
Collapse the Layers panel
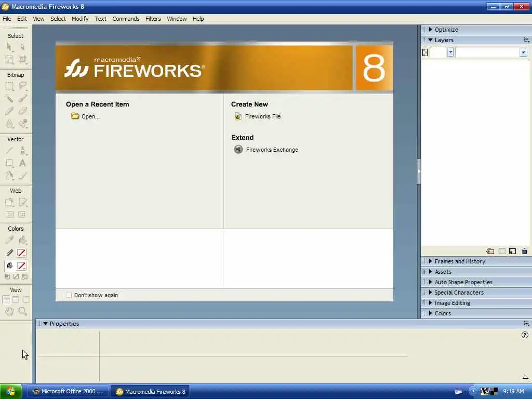coord(431,40)
